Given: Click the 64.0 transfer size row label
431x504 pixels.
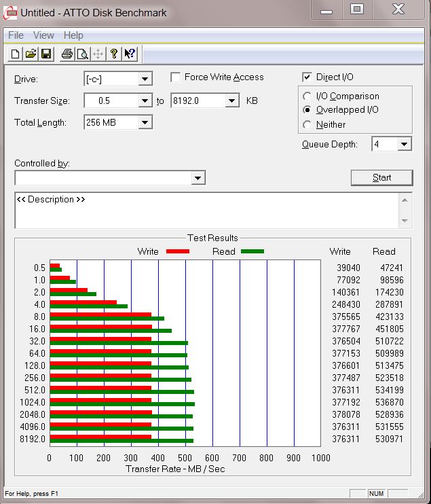Looking at the screenshot, I should pos(37,353).
